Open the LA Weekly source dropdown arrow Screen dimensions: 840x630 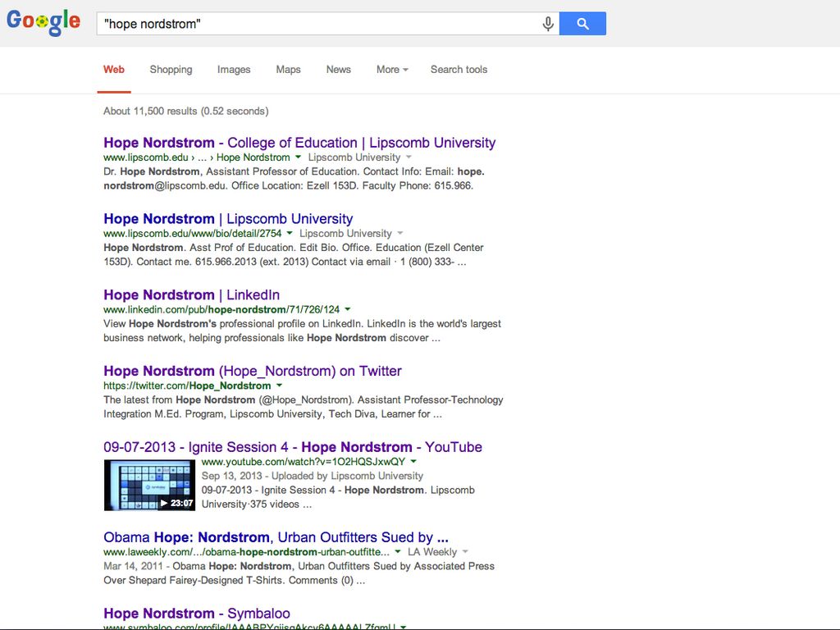pyautogui.click(x=465, y=553)
